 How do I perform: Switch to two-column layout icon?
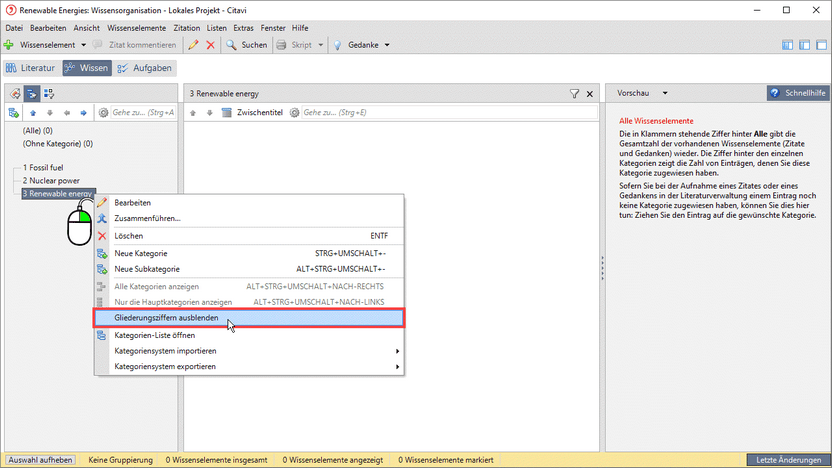point(804,45)
